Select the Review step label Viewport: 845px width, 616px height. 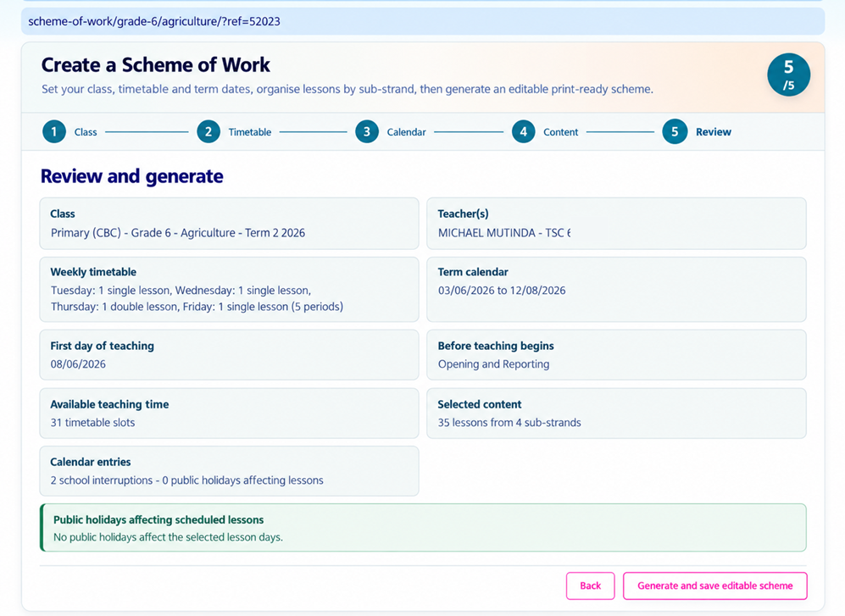click(713, 132)
